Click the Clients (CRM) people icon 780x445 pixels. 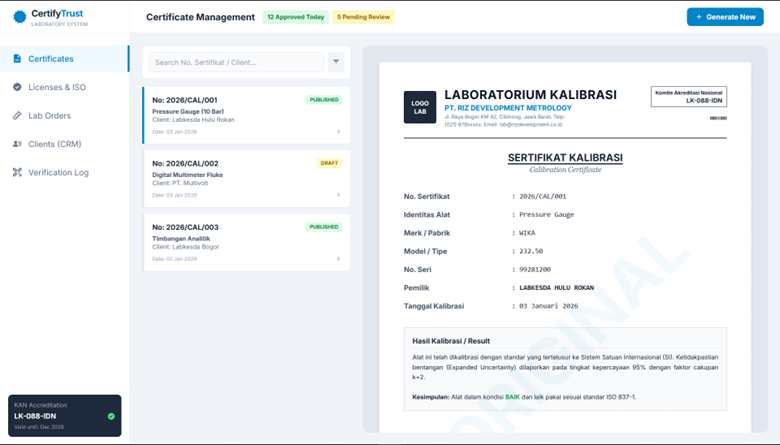(x=17, y=144)
